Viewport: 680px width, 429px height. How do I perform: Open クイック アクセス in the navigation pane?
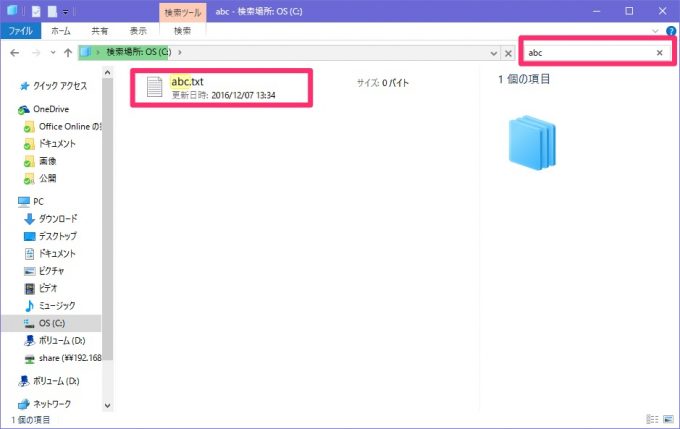point(60,86)
